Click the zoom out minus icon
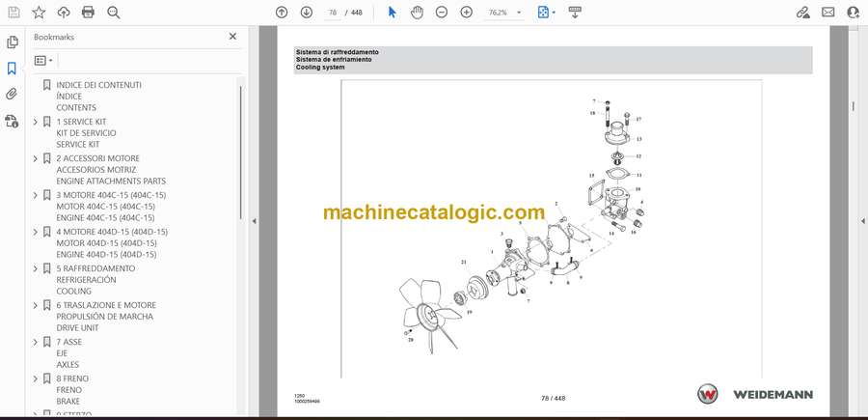The image size is (868, 420). point(442,13)
